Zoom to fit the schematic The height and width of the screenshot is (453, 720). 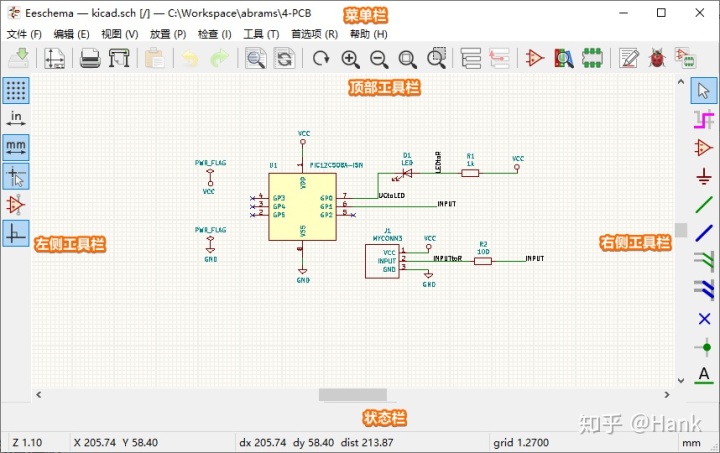tap(407, 59)
